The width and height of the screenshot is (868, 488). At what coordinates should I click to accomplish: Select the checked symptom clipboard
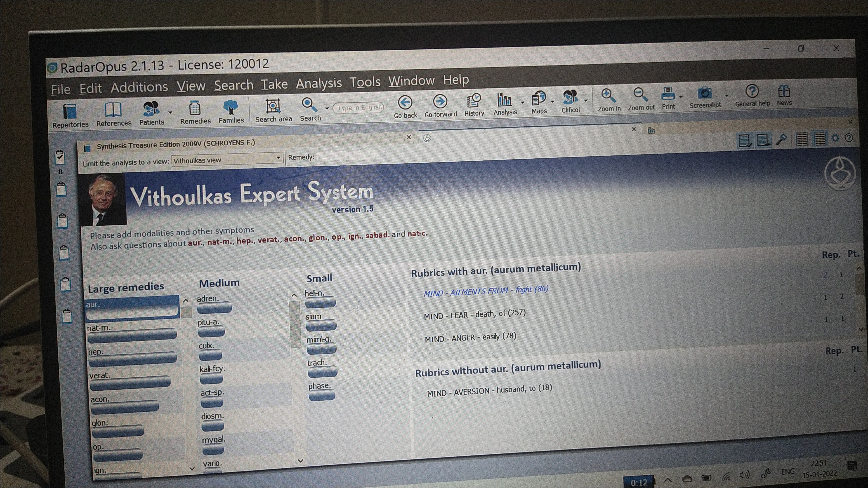coord(60,157)
